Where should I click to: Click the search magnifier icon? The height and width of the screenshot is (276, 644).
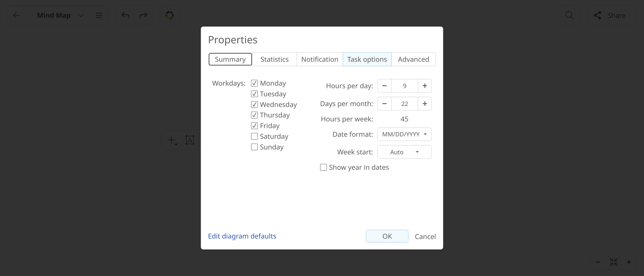pos(569,15)
